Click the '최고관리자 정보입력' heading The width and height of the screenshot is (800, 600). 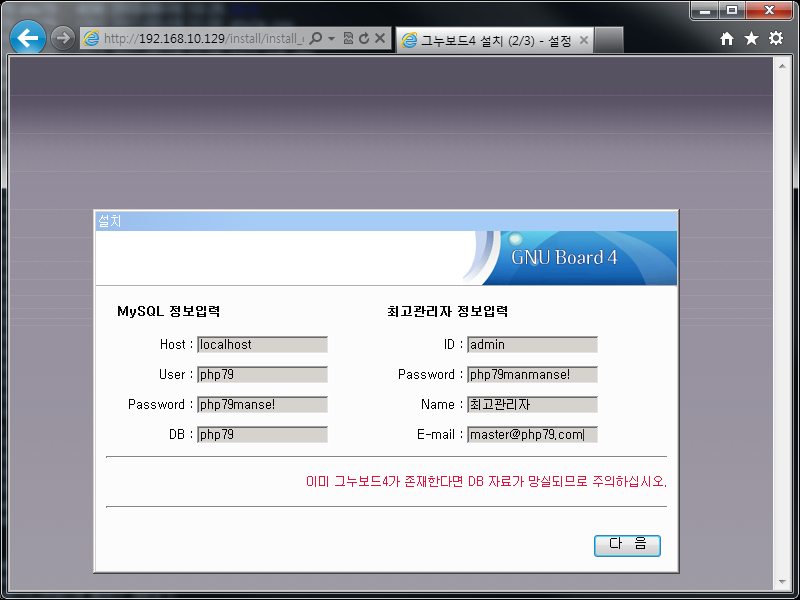[447, 311]
